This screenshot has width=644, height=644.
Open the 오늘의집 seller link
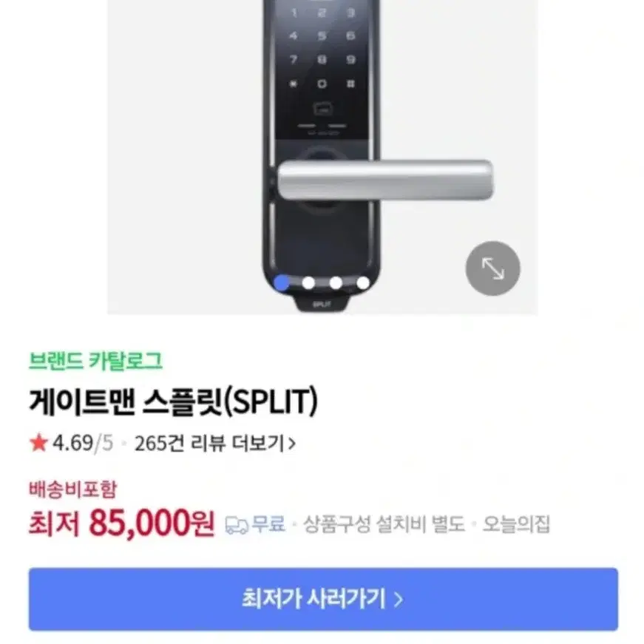pos(516,524)
